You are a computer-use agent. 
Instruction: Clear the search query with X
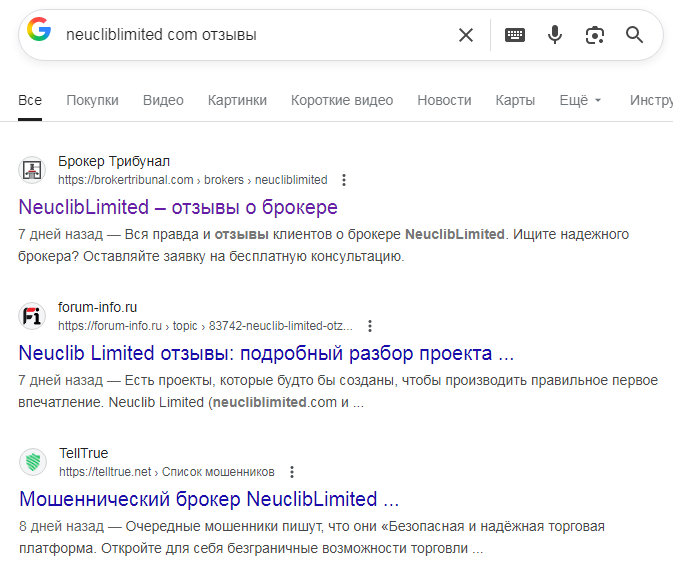coord(466,35)
